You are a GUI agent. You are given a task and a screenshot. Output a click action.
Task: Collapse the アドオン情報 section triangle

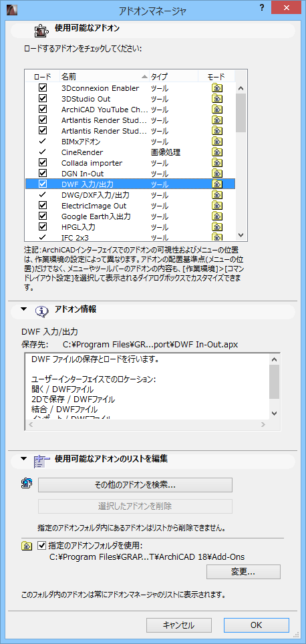(24, 309)
